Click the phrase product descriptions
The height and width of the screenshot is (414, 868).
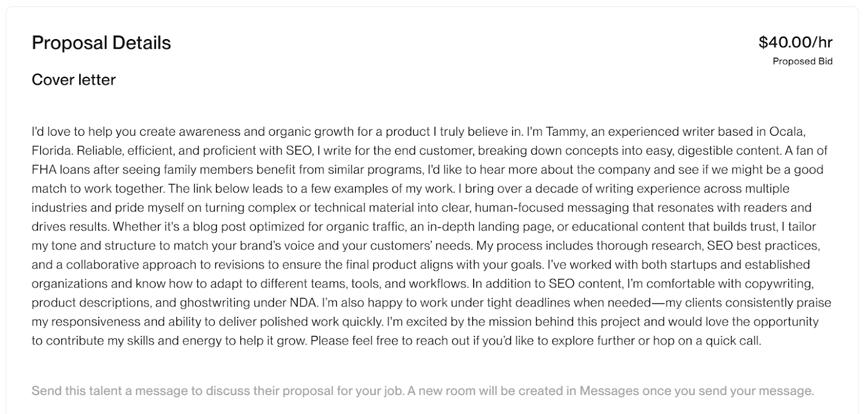pyautogui.click(x=89, y=303)
